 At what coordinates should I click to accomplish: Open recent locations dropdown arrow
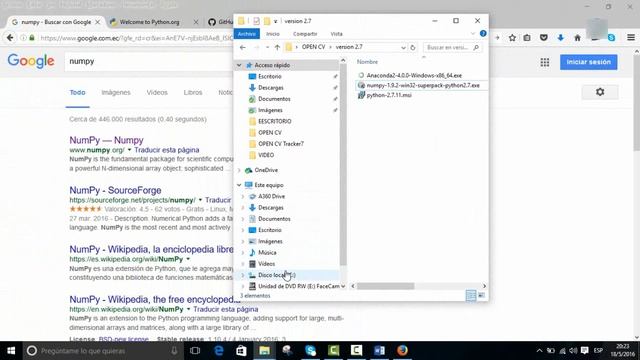267,47
